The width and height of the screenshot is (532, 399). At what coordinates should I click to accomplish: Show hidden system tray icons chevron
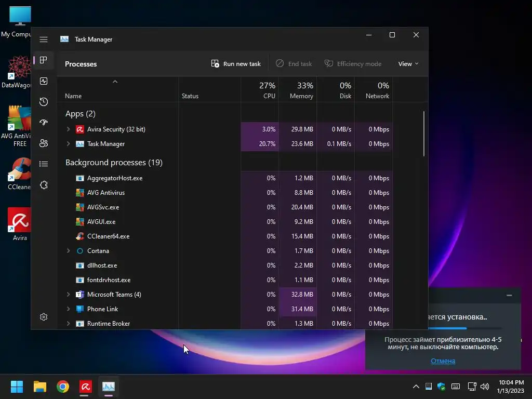tap(416, 387)
